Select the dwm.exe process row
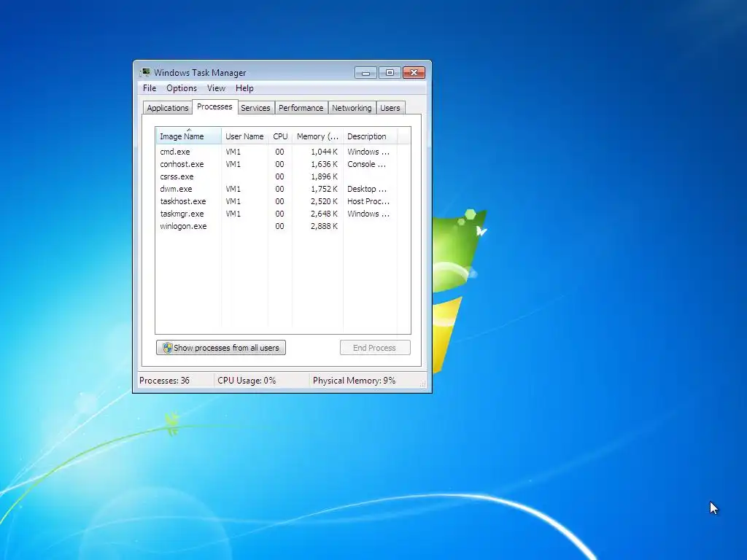The image size is (747, 560). [283, 189]
